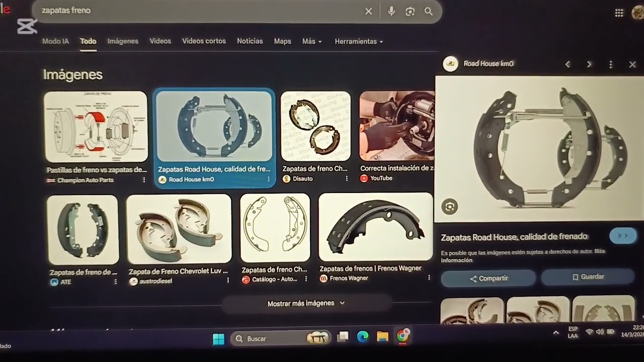Click the Guardar button

click(x=588, y=277)
